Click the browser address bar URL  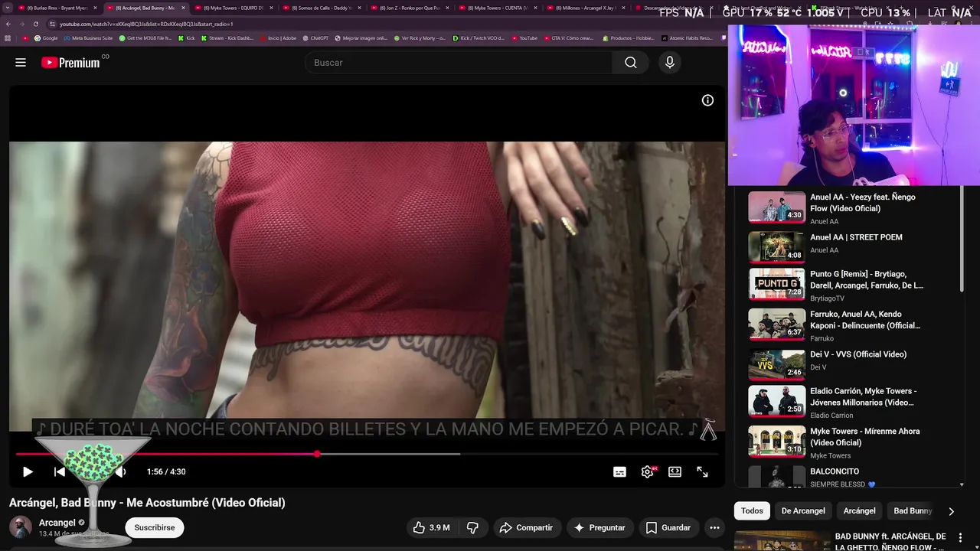point(145,24)
